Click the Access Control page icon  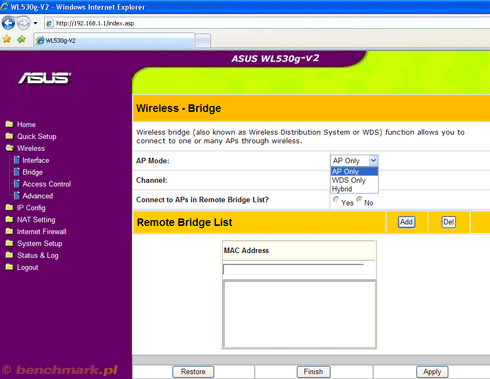(17, 184)
